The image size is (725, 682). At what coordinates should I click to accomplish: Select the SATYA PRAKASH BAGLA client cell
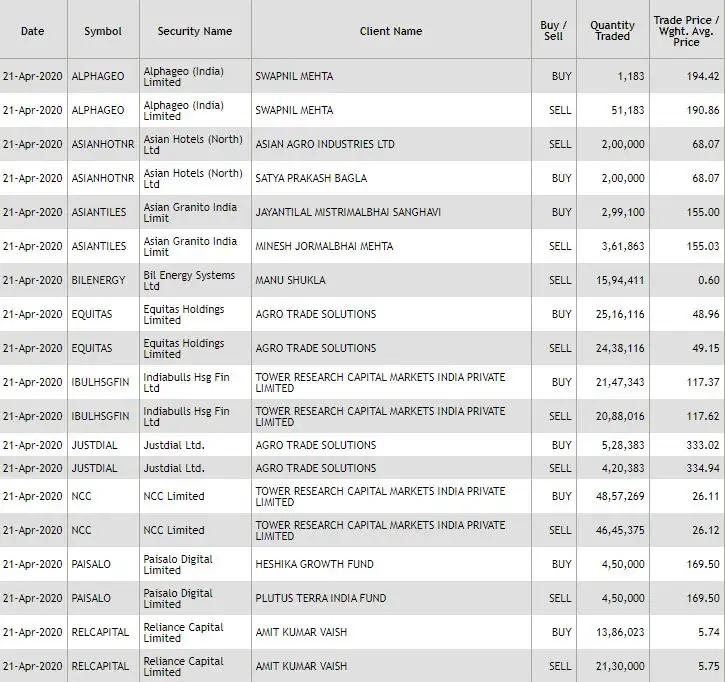coord(311,178)
